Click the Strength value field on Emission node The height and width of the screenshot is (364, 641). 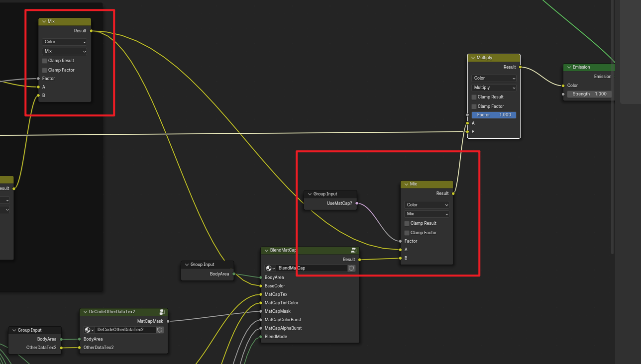[x=589, y=94]
